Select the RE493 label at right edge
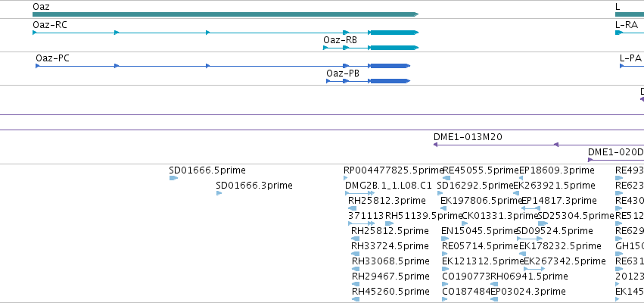Screen dimensions: 644x303 (x=630, y=170)
